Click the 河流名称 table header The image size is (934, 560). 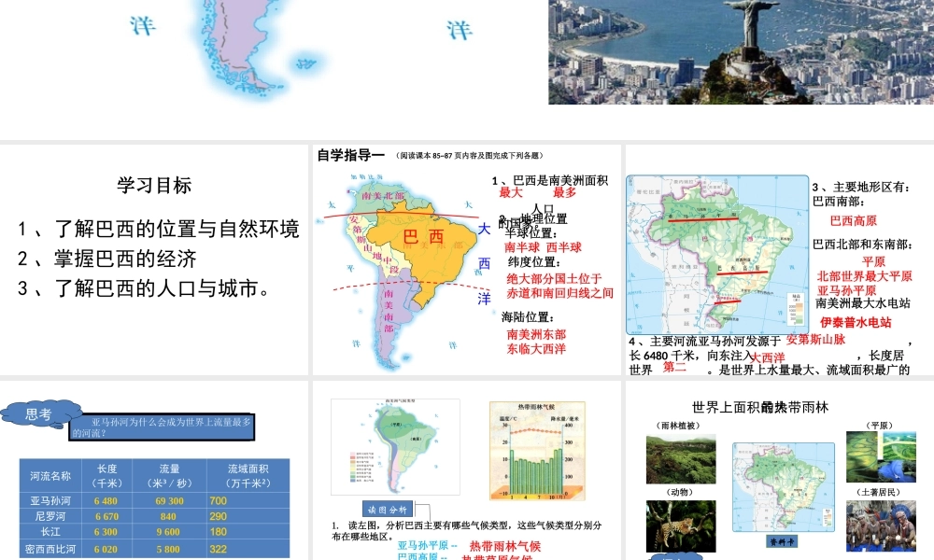(50, 476)
